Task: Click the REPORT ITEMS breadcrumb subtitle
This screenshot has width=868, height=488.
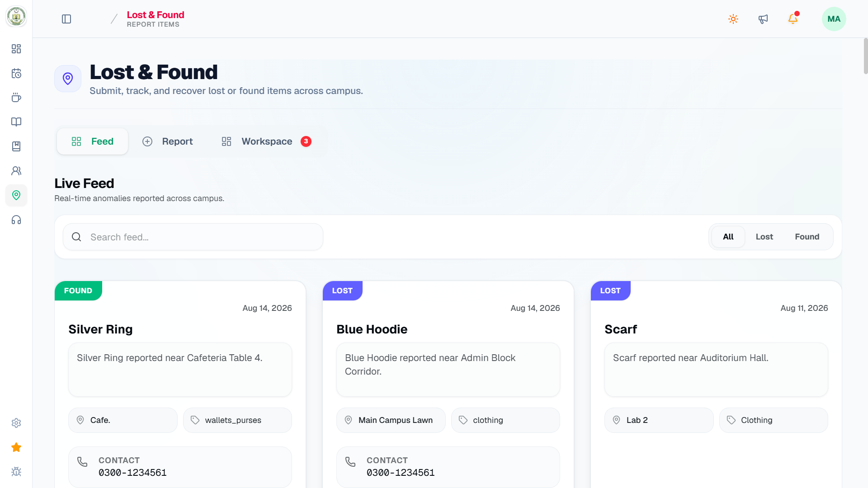Action: [x=153, y=24]
